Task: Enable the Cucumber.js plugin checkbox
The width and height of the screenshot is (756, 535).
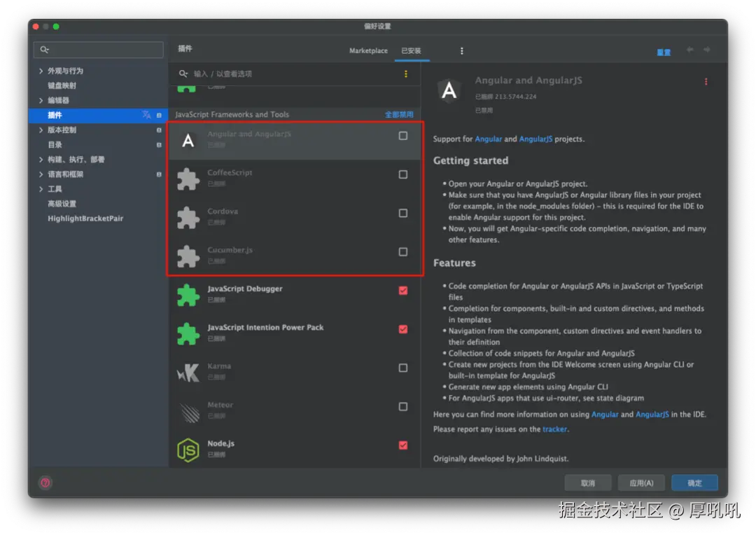Action: (403, 252)
